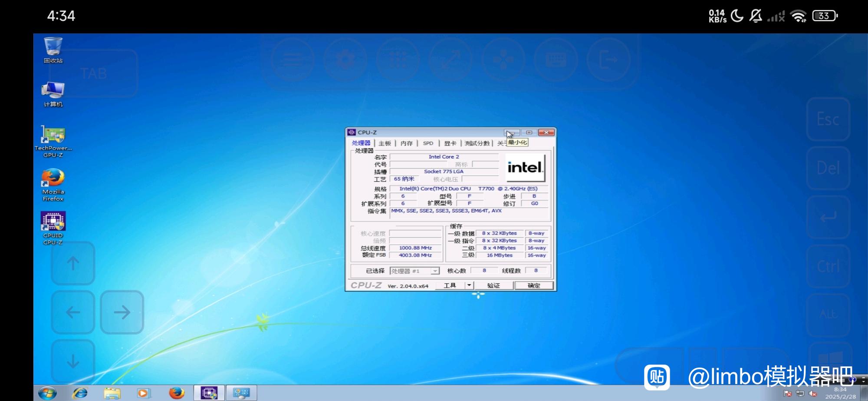Tap the overlay right arrow key
Screen dimensions: 868x401
click(122, 312)
